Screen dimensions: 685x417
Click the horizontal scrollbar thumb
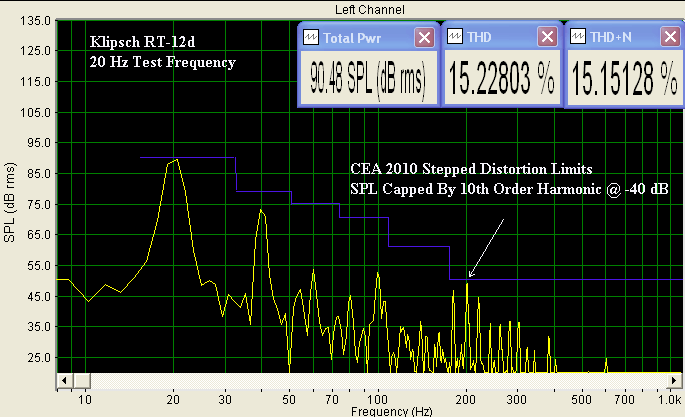(x=82, y=380)
